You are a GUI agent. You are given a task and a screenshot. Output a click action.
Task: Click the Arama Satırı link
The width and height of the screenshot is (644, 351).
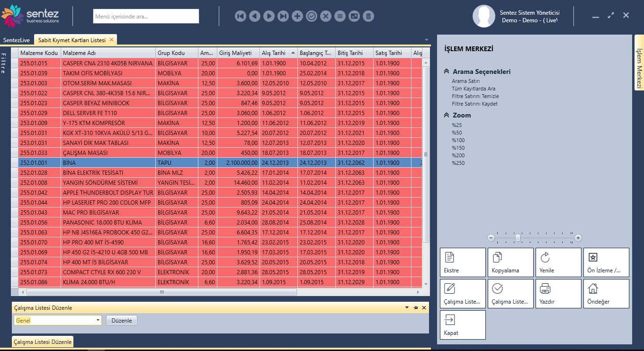[x=466, y=81]
